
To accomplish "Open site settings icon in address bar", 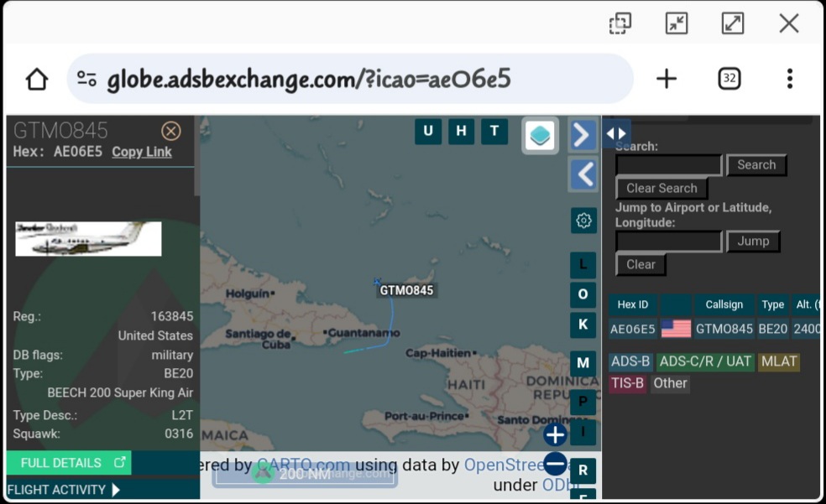I will tap(86, 79).
